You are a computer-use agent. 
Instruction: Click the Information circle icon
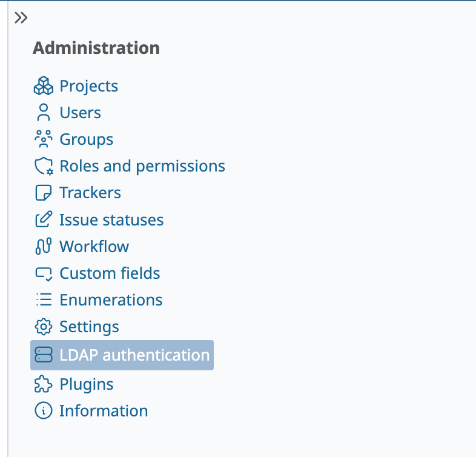[44, 411]
